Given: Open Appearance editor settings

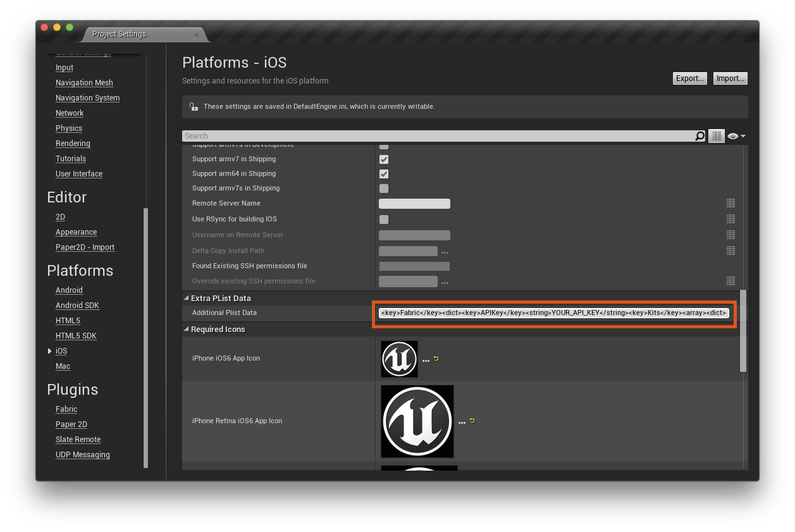Looking at the screenshot, I should pyautogui.click(x=76, y=232).
